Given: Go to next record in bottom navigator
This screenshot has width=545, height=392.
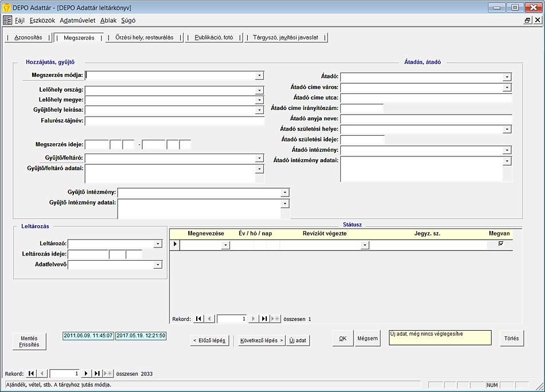Looking at the screenshot, I should pos(87,374).
